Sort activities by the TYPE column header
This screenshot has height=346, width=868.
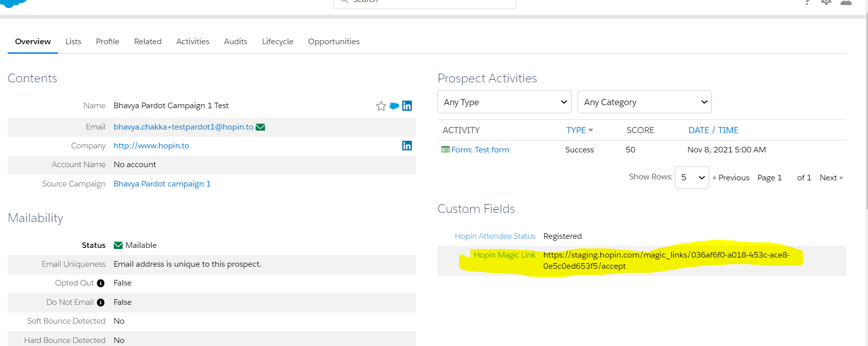pos(576,130)
